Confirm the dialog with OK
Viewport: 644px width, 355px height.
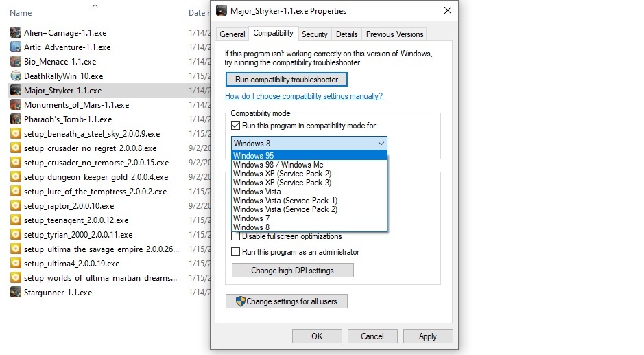pyautogui.click(x=317, y=336)
